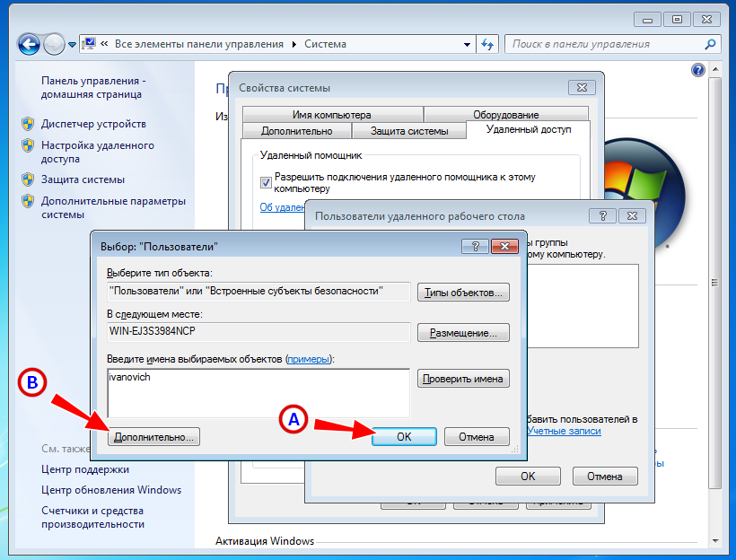Minimize the Control Panel window
The width and height of the screenshot is (736, 560).
[x=648, y=20]
